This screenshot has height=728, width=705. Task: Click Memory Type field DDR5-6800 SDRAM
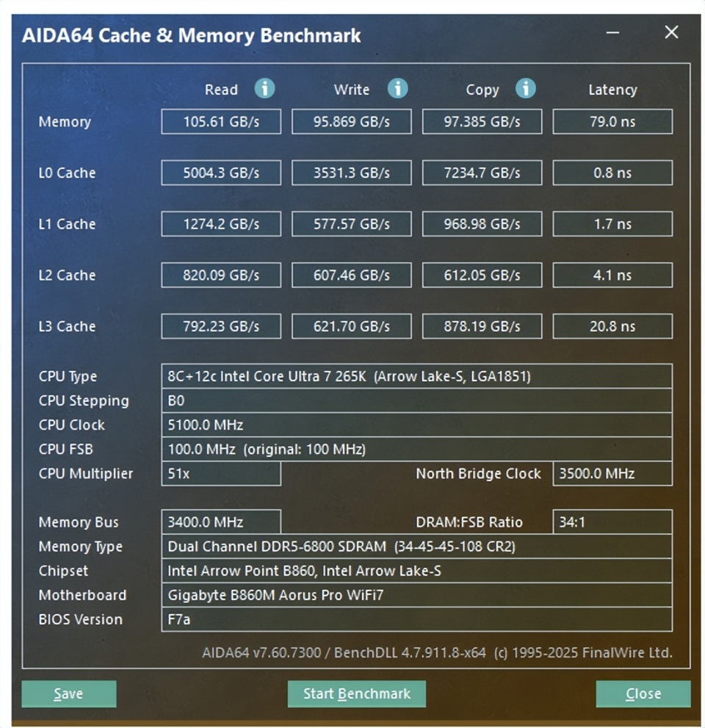coord(417,547)
